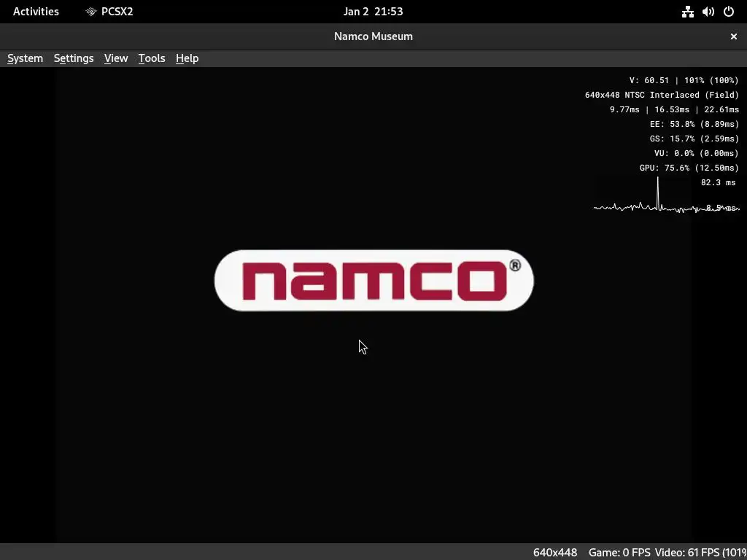Viewport: 747px width, 560px height.
Task: Click the GPU: 75.6% overlay stat
Action: point(689,168)
